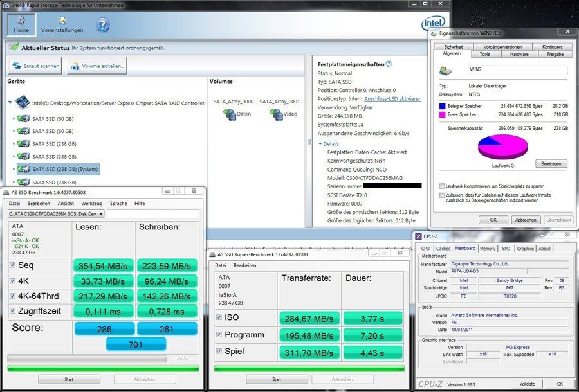Open the Graphics tab in CPU-Z

(526, 249)
